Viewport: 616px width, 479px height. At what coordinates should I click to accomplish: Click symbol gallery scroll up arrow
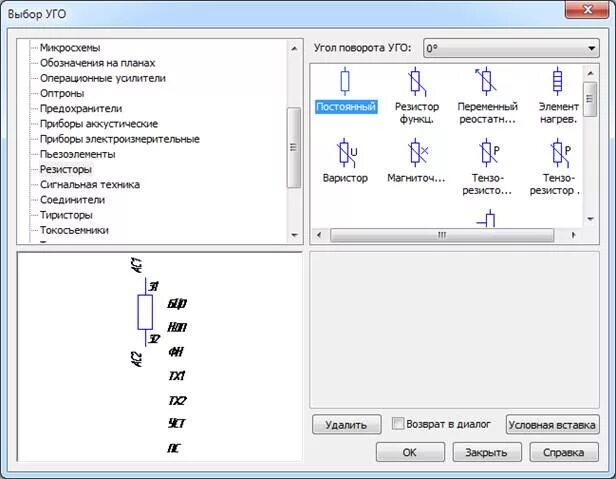[x=590, y=73]
